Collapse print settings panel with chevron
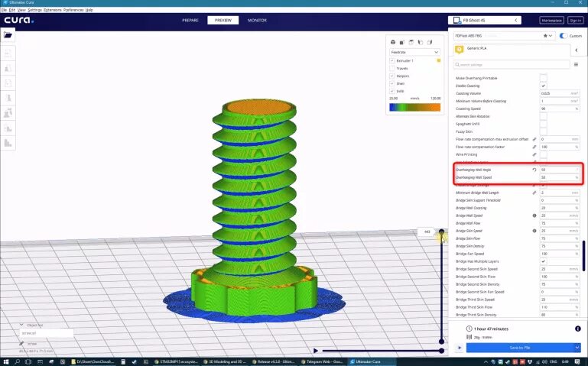 pyautogui.click(x=577, y=50)
